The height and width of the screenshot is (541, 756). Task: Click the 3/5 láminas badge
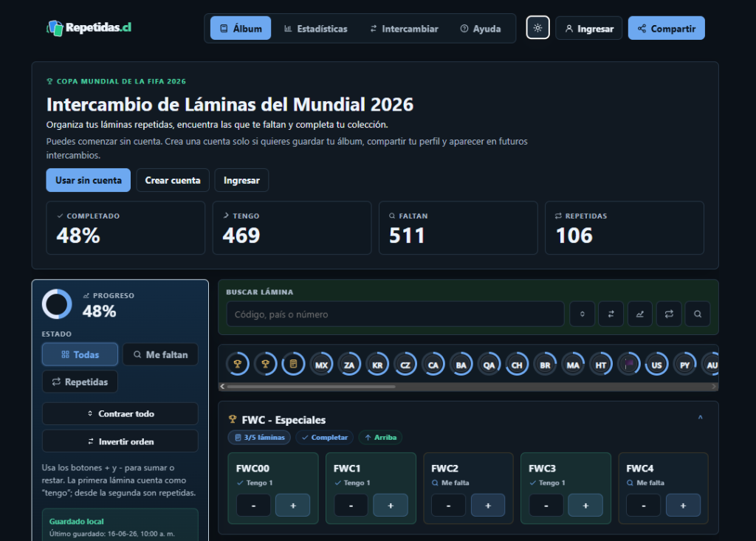259,438
